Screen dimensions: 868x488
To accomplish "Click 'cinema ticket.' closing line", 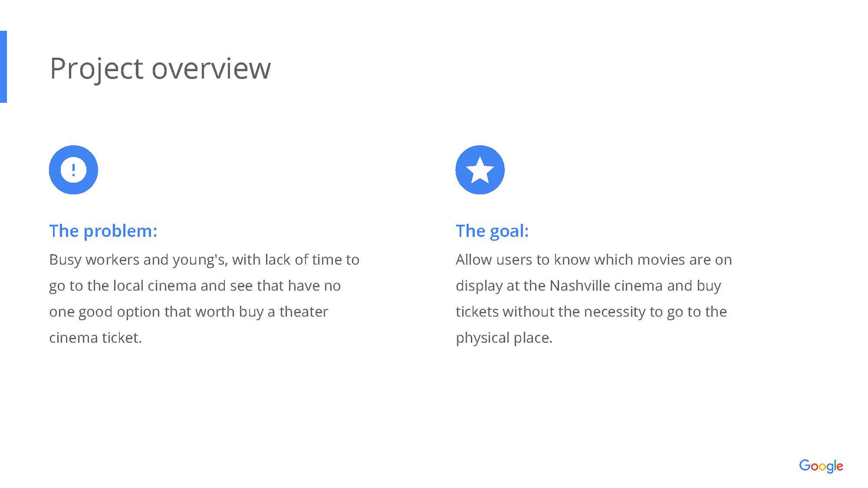I will 95,338.
